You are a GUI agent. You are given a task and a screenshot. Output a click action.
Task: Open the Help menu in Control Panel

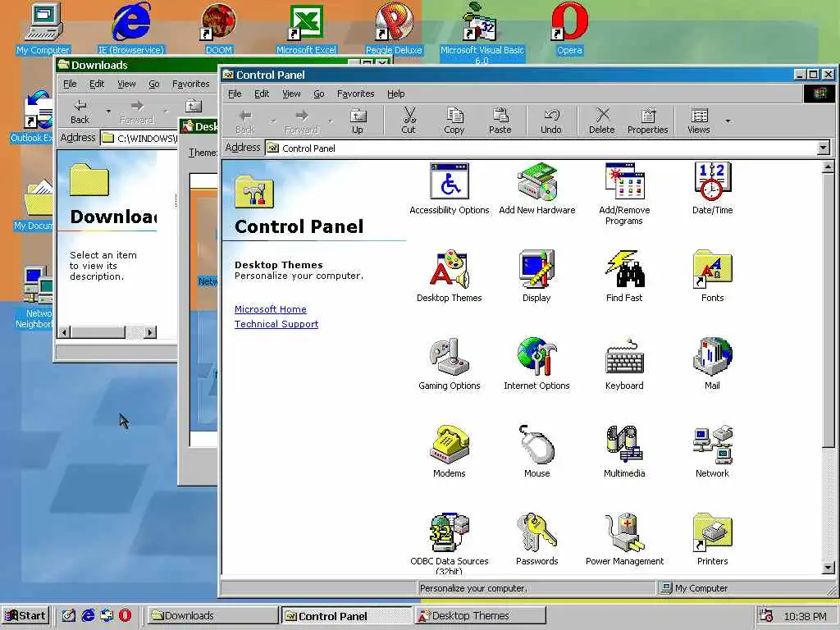point(396,94)
